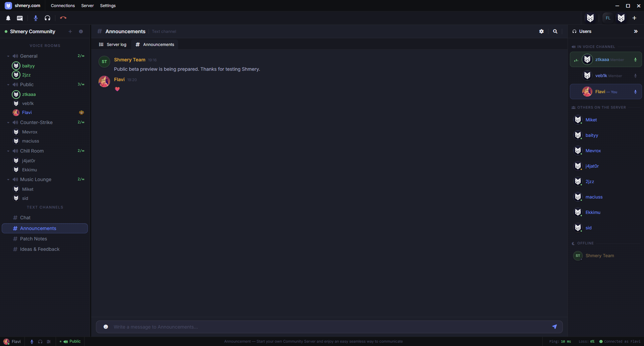
Task: Open server info dot beside Shmery Community
Action: point(81,32)
